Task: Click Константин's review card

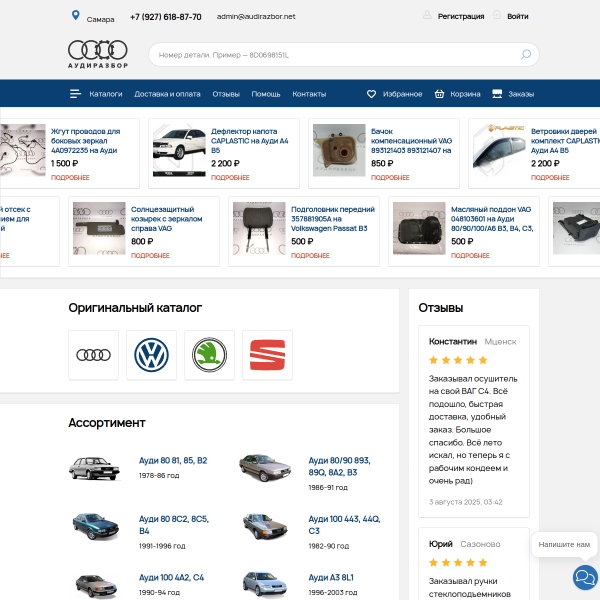Action: [x=474, y=421]
